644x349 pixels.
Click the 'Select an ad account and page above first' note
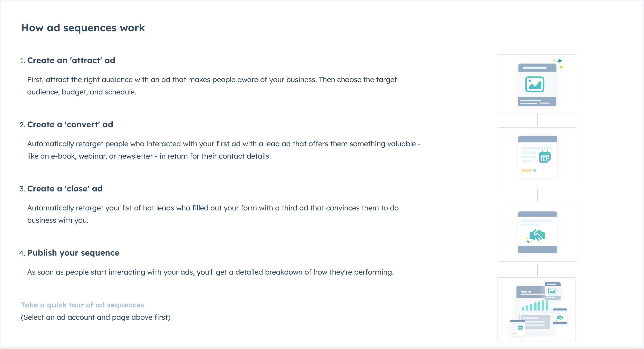pos(96,317)
